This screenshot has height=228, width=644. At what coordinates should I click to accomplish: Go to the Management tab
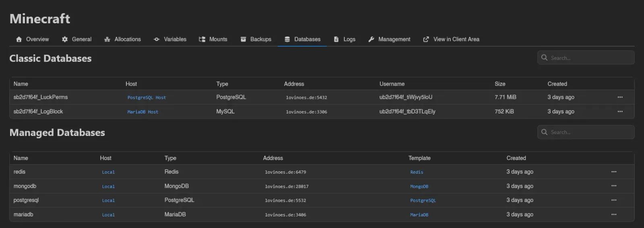pyautogui.click(x=389, y=39)
